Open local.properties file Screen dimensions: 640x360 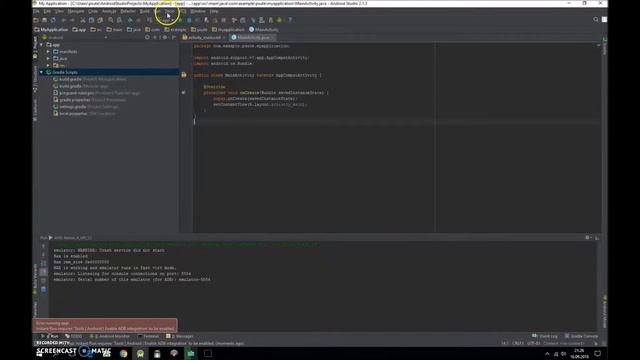pyautogui.click(x=84, y=113)
